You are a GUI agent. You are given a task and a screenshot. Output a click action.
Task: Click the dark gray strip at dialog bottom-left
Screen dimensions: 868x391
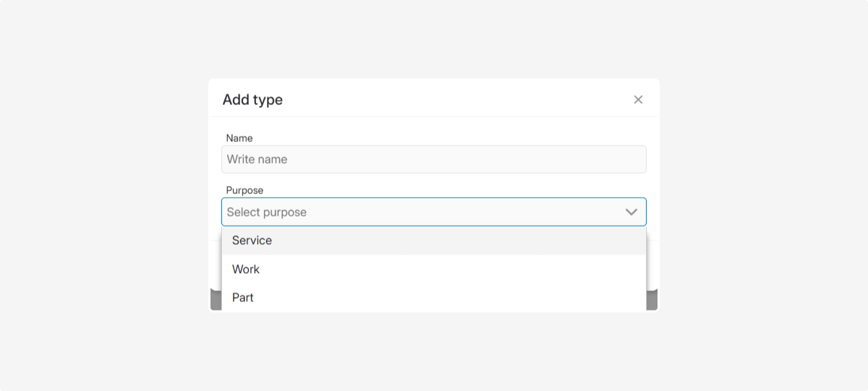click(x=216, y=299)
